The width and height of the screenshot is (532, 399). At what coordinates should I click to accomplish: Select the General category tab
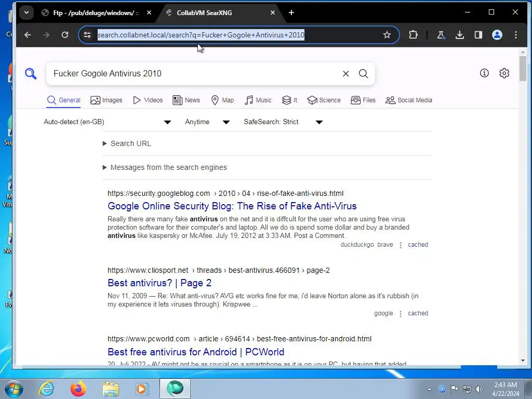tap(63, 100)
